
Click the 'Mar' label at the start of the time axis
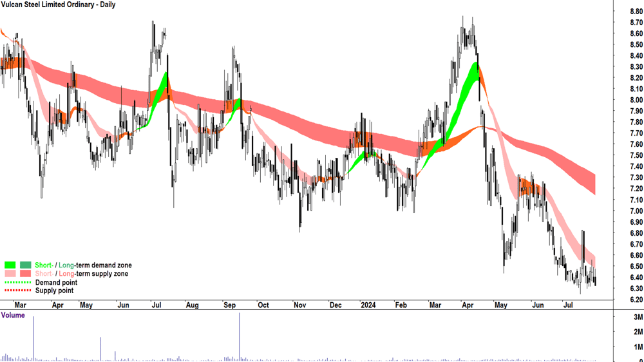[20, 305]
